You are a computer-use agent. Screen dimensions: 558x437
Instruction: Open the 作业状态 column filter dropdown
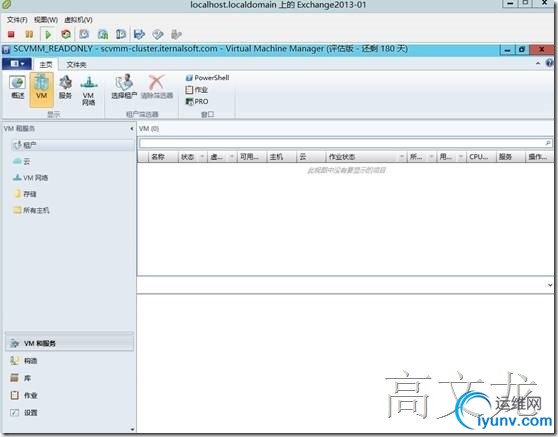point(402,157)
